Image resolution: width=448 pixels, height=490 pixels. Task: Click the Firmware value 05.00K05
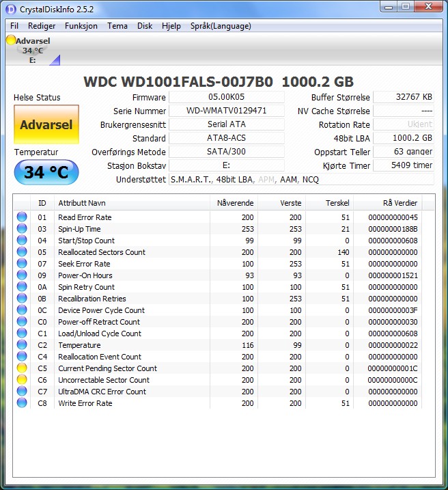tap(226, 97)
